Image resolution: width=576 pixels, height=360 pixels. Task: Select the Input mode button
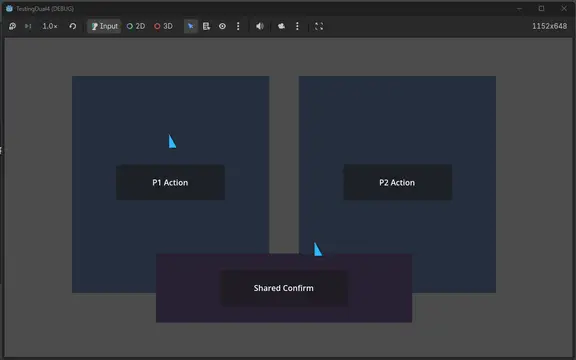[104, 26]
